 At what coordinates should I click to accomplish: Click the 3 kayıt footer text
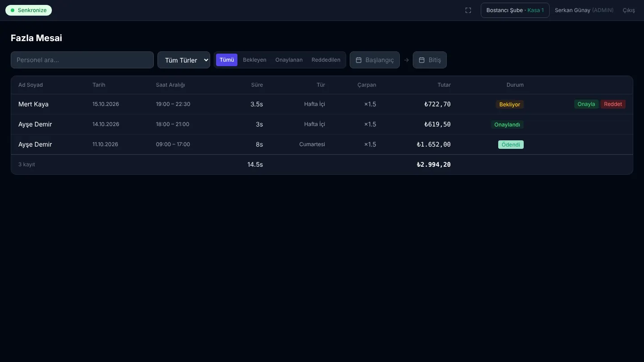[x=27, y=164]
